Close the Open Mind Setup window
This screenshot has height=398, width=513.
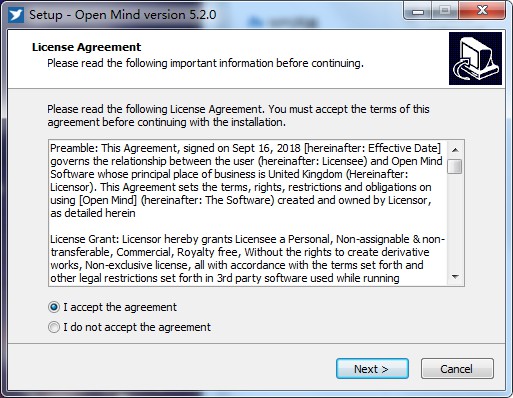(482, 11)
